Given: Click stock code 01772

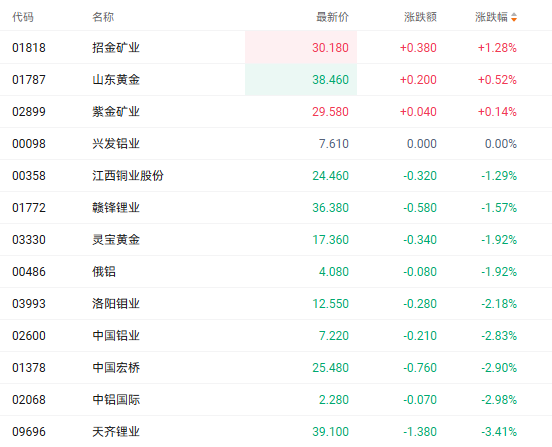Looking at the screenshot, I should click(x=29, y=208).
